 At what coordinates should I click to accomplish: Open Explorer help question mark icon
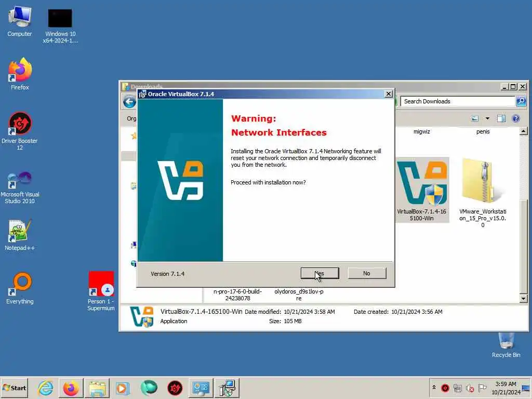516,118
